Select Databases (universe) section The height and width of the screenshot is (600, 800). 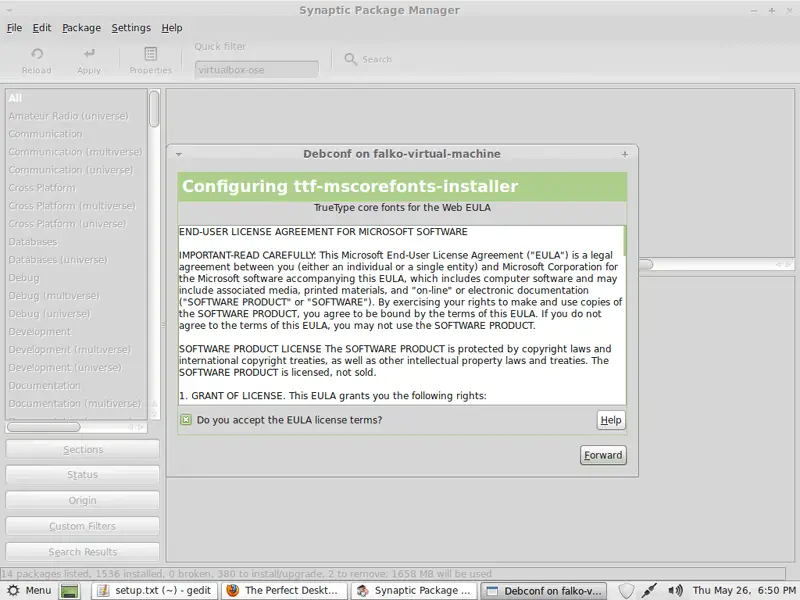coord(77,260)
